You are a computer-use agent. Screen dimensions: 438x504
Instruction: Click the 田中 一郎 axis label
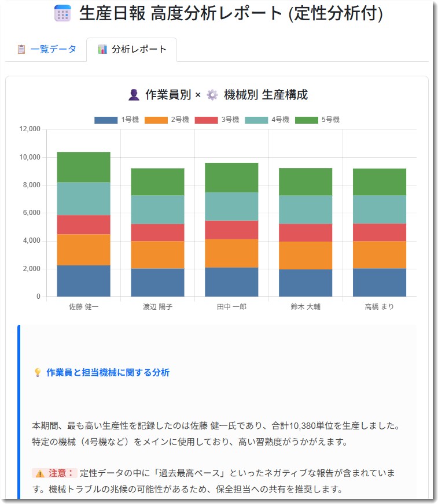pyautogui.click(x=231, y=307)
